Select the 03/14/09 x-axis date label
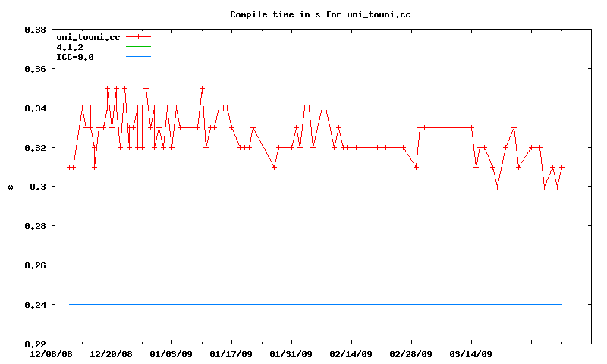Screen dimensions: 607x364 pos(470,353)
